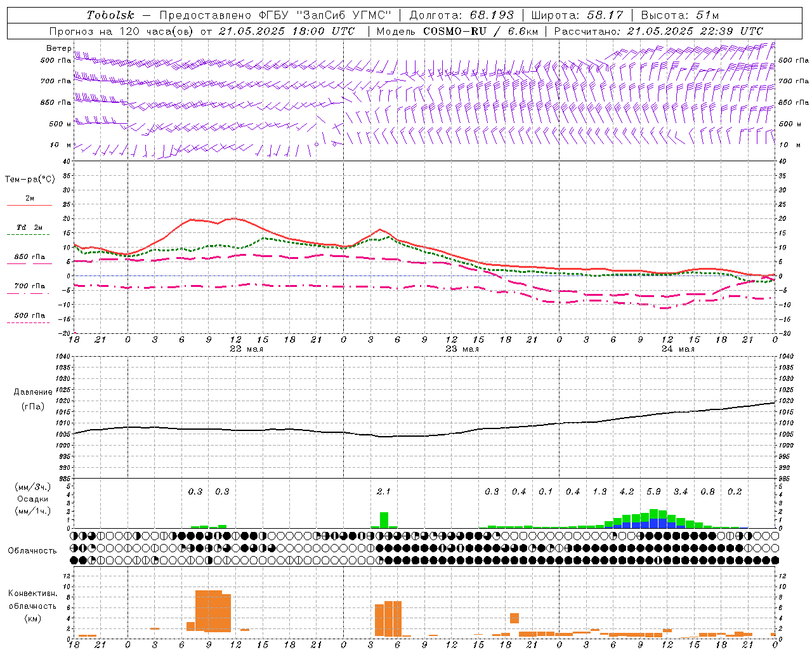Click the "5.9" precipitation total value
812x650 pixels.
tap(653, 491)
